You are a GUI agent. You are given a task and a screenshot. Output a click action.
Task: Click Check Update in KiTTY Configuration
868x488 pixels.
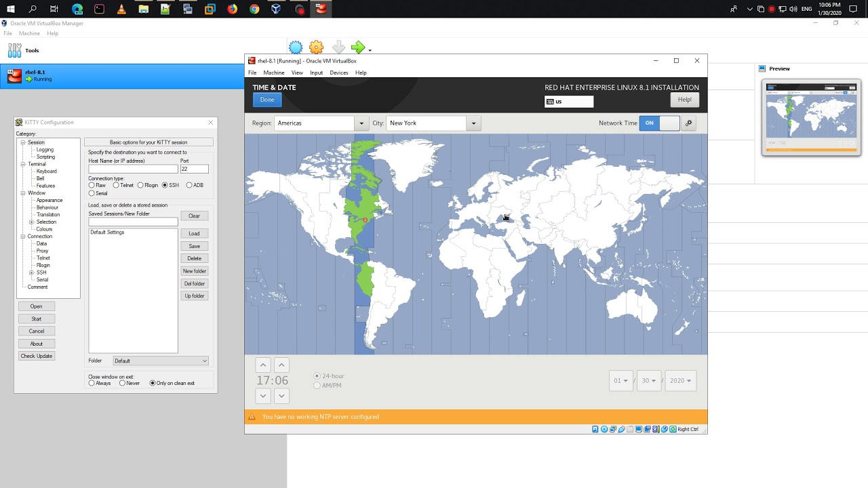coord(36,356)
